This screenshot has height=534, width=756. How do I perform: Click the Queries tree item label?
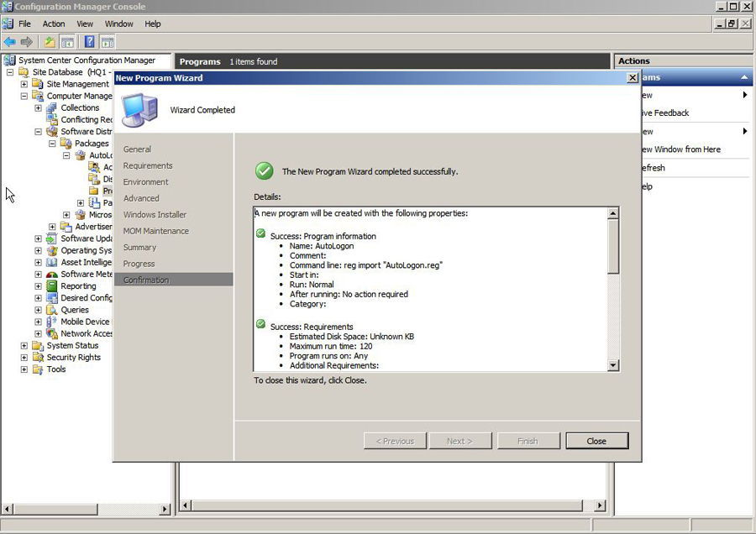tap(75, 310)
